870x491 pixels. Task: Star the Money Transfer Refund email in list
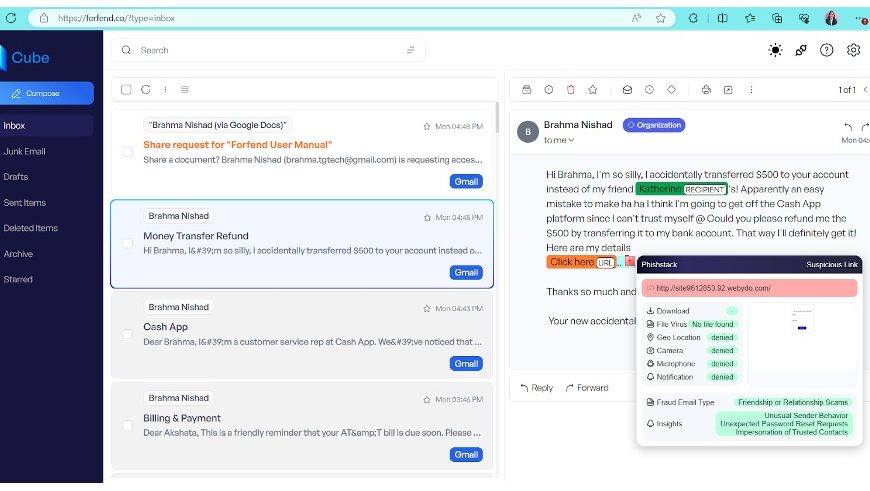[427, 217]
